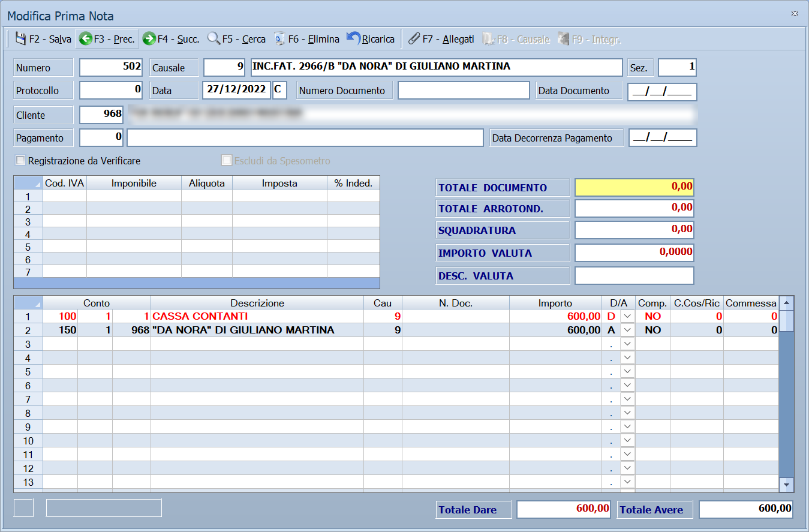Screen dimensions: 809x532
Task: Select the "DA NORA" DI GIULIANO MARTINA row description
Action: (257, 330)
